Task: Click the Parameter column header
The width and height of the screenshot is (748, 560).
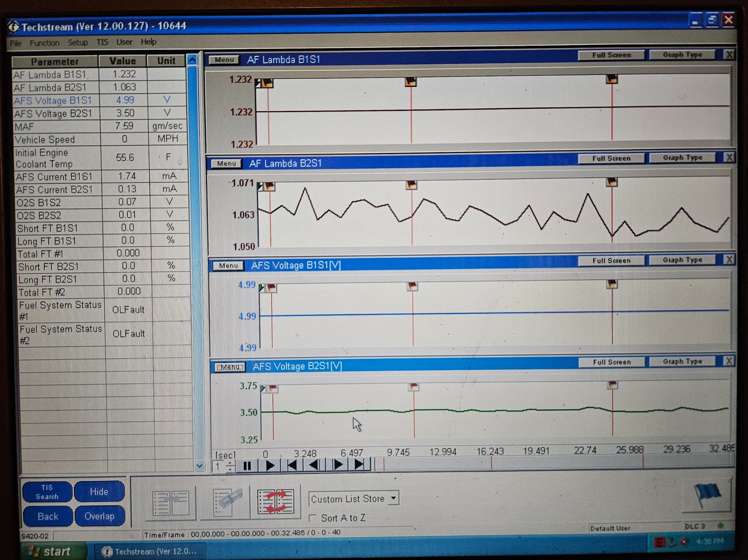Action: (x=55, y=62)
